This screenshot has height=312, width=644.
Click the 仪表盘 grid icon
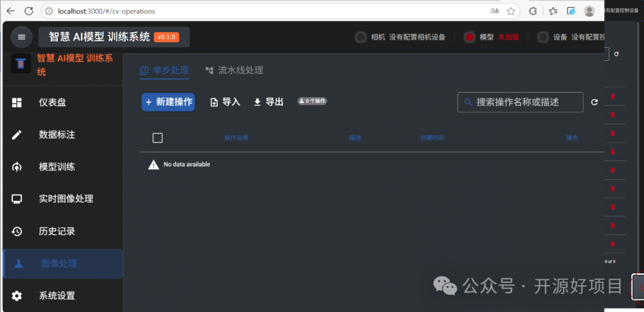pyautogui.click(x=17, y=103)
